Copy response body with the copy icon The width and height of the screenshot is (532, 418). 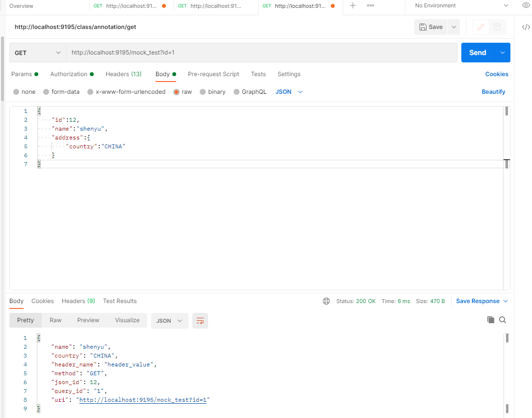click(x=491, y=320)
